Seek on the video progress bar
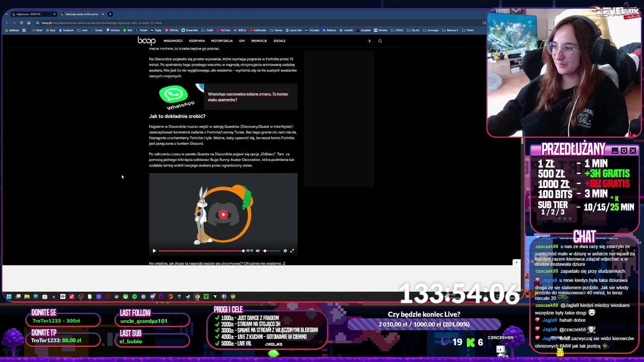Image resolution: width=644 pixels, height=362 pixels. pos(201,250)
